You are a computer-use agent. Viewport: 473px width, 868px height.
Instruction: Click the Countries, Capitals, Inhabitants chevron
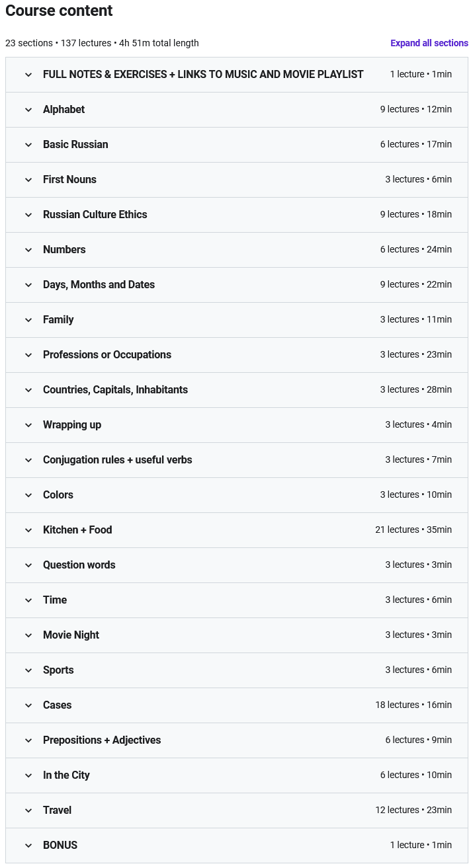[x=28, y=390]
